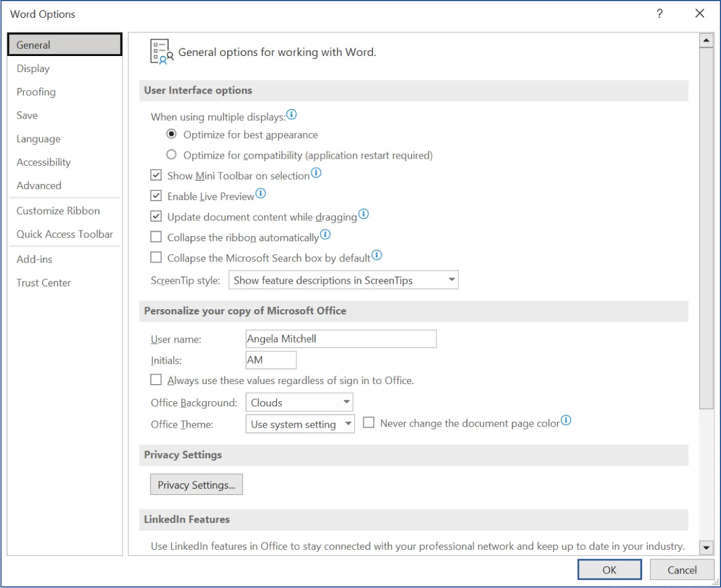Switch to the Proofing section
This screenshot has width=721, height=588.
pos(36,91)
